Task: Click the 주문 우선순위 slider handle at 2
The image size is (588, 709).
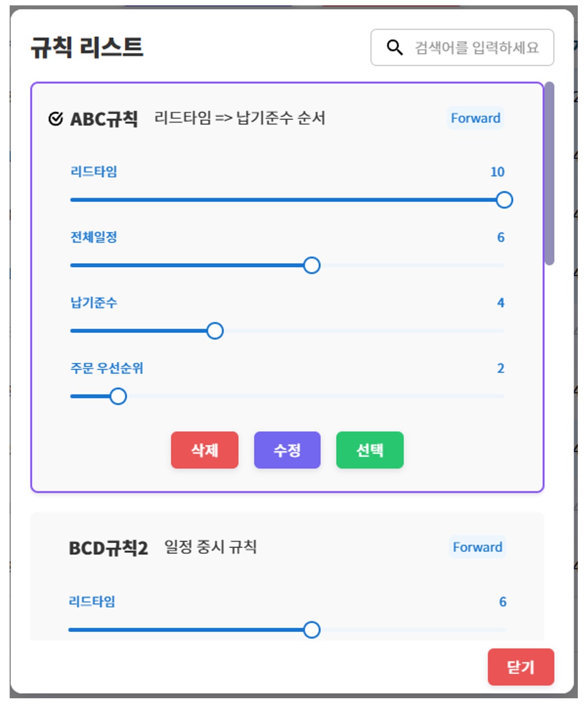Action: click(118, 397)
